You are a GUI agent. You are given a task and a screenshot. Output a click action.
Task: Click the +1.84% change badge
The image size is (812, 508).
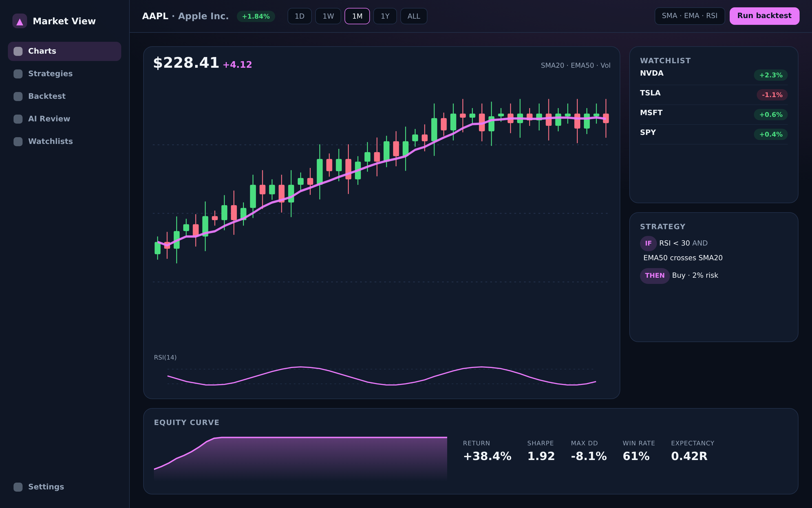[x=256, y=16]
